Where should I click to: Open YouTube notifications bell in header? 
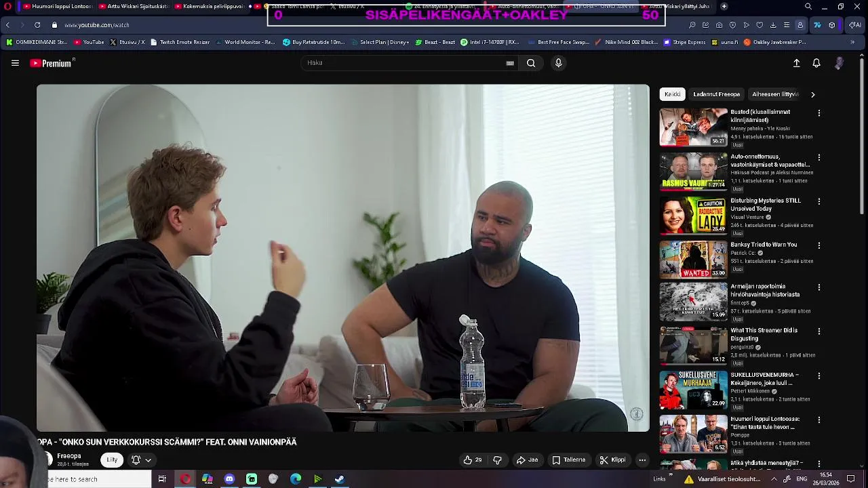(x=816, y=63)
